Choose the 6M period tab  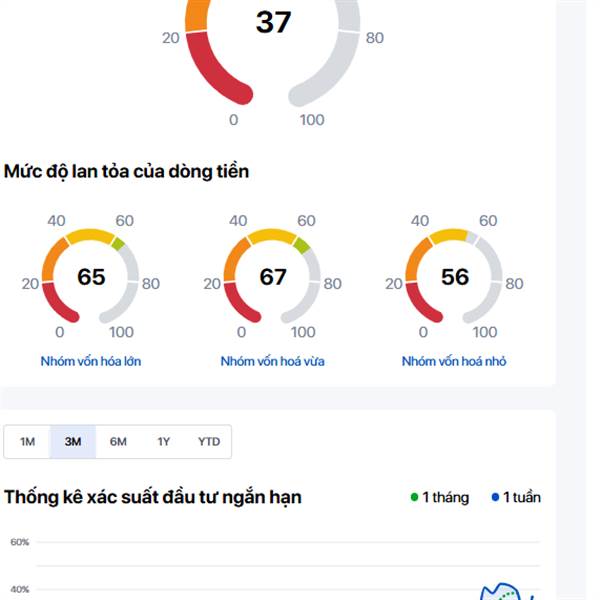pyautogui.click(x=118, y=442)
